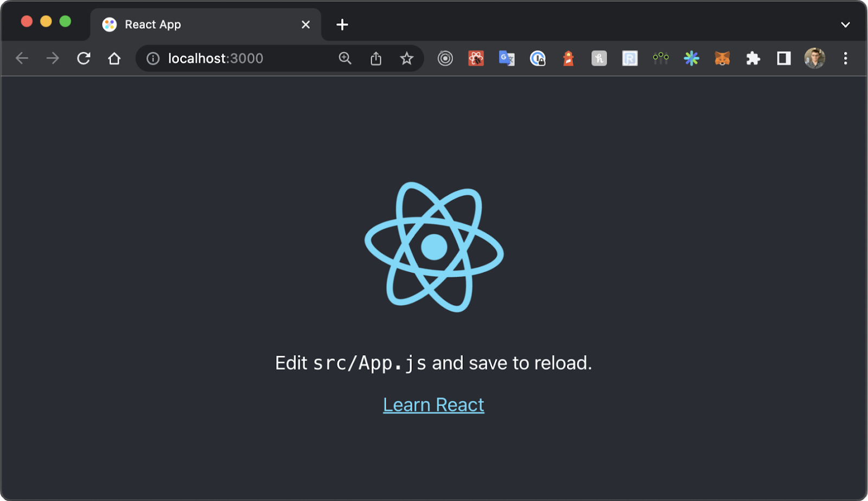Click the Chrome profile avatar
The height and width of the screenshot is (501, 868).
pyautogui.click(x=814, y=58)
